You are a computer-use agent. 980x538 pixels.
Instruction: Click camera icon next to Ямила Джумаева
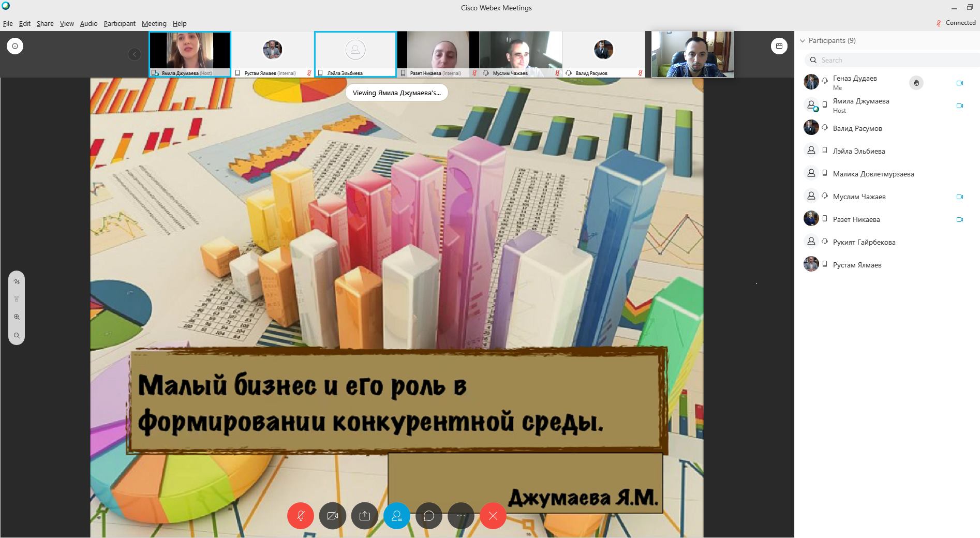pos(960,106)
